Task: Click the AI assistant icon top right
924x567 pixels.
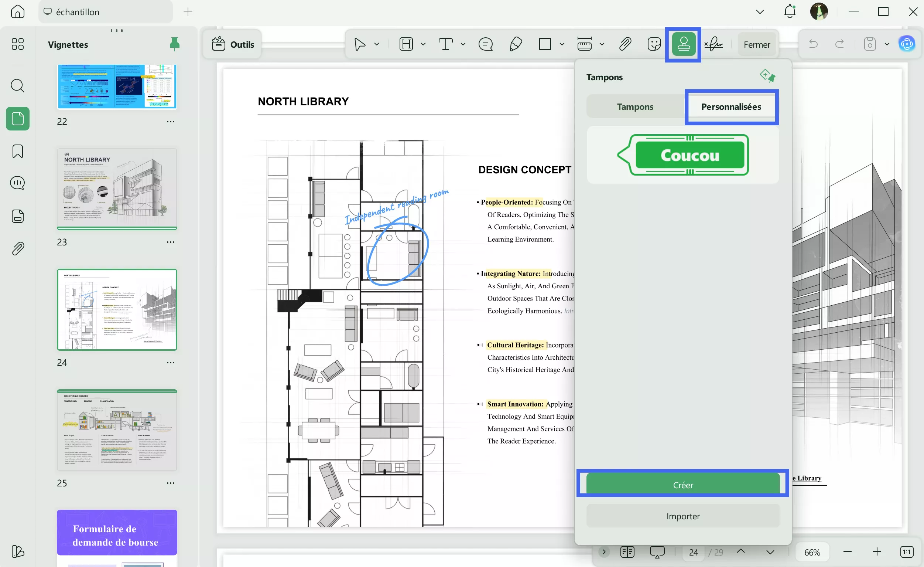Action: point(906,44)
